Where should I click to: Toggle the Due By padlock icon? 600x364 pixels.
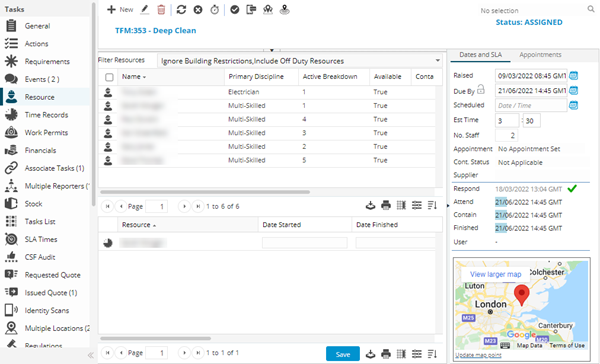[481, 90]
